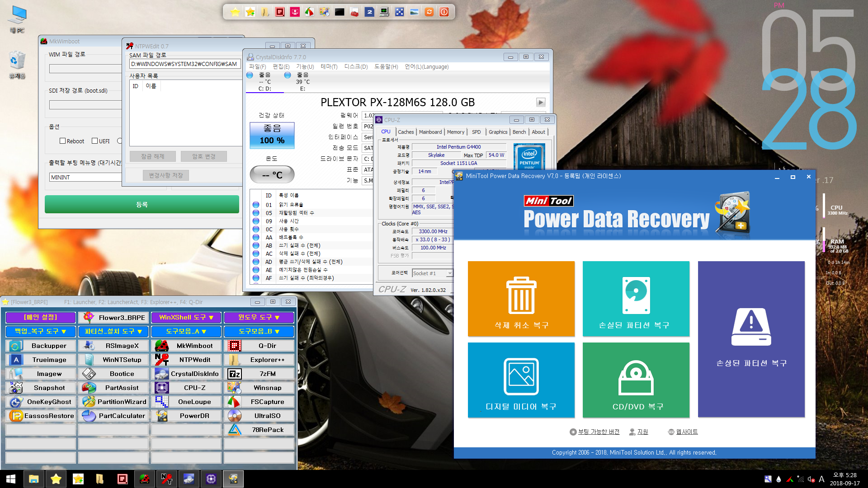Launch OneLoupe from the launcher
868x488 pixels.
pos(186,402)
